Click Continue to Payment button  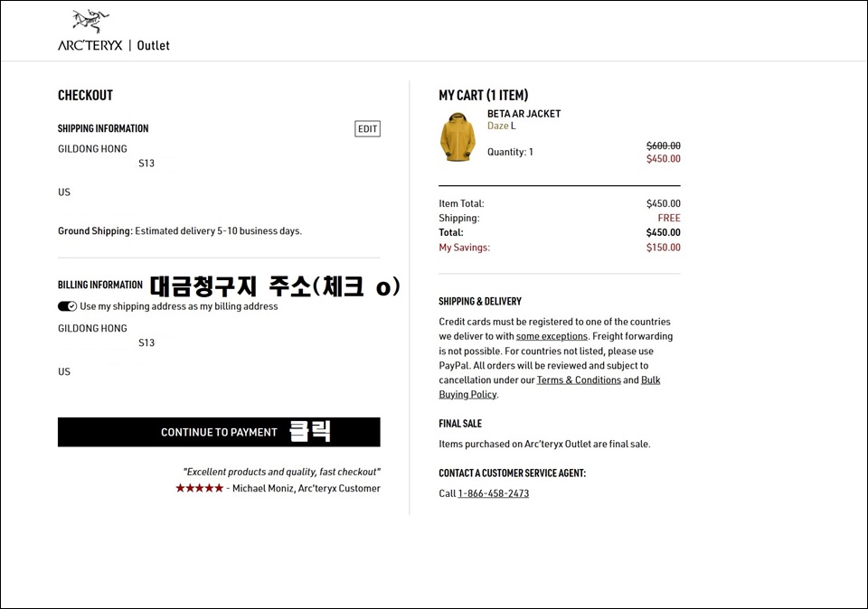pos(219,432)
